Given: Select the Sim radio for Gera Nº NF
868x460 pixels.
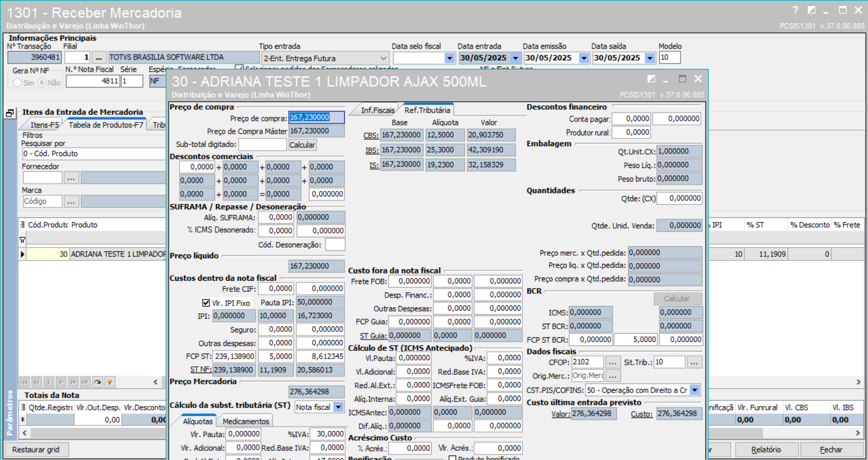Looking at the screenshot, I should 17,83.
